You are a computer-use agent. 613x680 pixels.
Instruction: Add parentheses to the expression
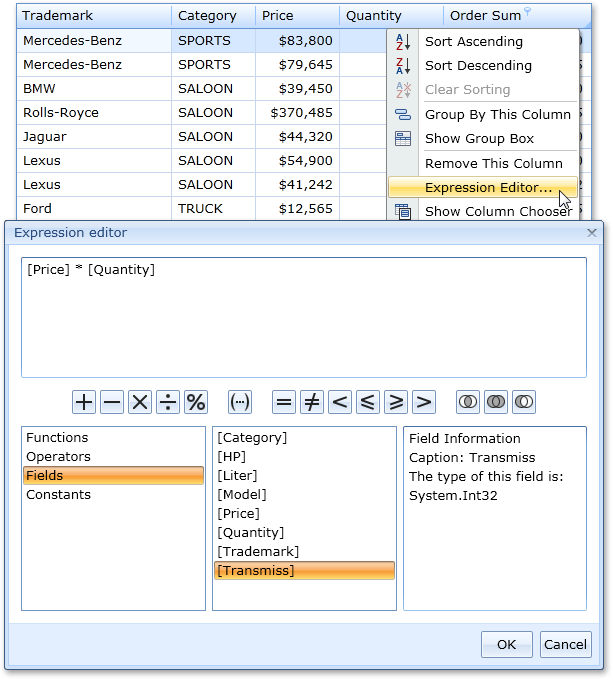click(240, 402)
